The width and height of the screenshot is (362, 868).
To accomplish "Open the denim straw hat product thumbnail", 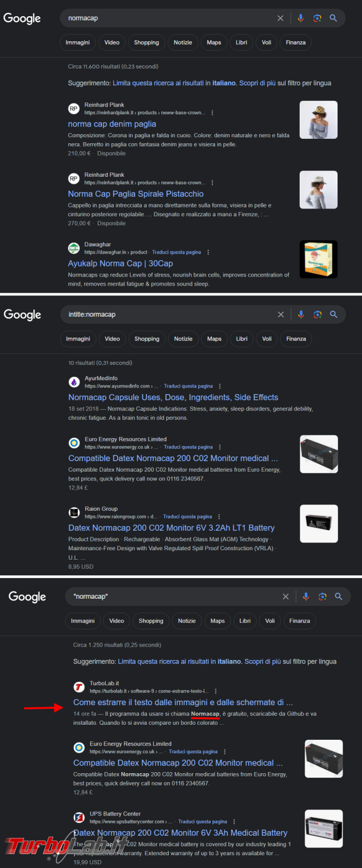I will pos(319,120).
